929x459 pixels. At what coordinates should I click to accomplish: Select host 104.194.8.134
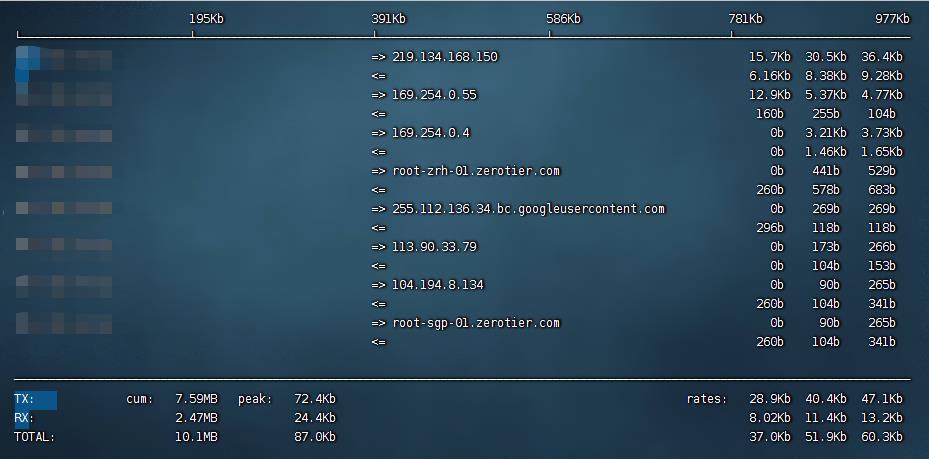pyautogui.click(x=438, y=285)
